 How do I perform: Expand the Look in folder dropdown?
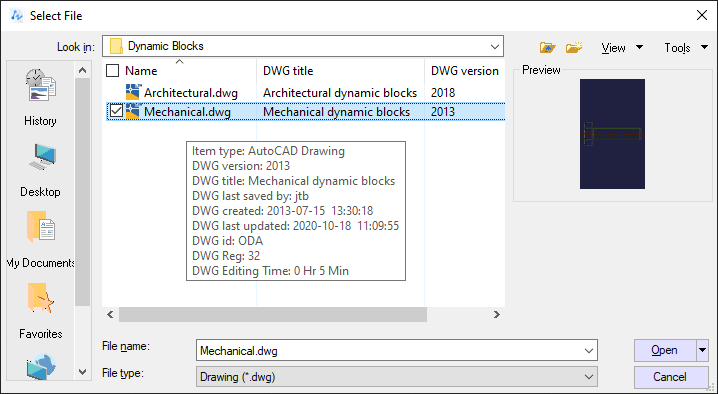click(495, 46)
